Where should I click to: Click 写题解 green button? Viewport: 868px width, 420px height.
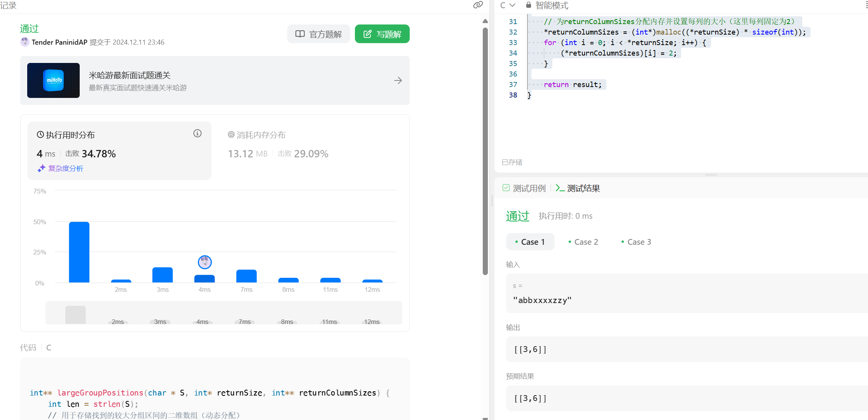(382, 34)
